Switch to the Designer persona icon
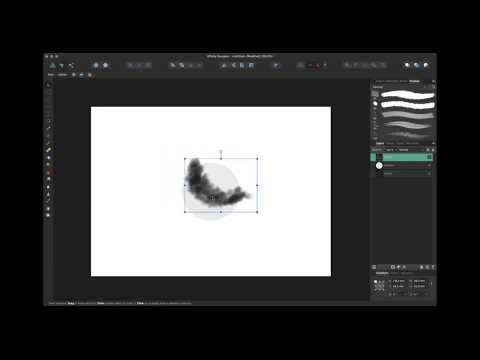This screenshot has height=360, width=480. point(52,65)
